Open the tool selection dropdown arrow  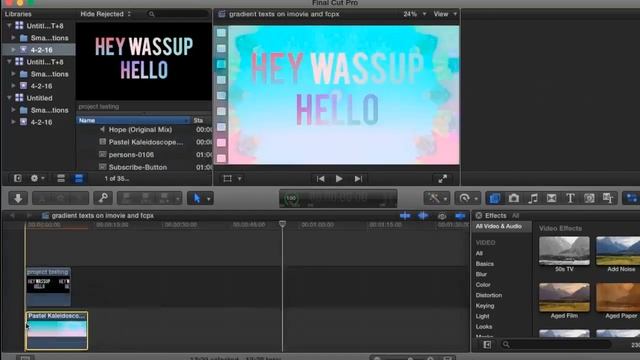click(x=209, y=199)
